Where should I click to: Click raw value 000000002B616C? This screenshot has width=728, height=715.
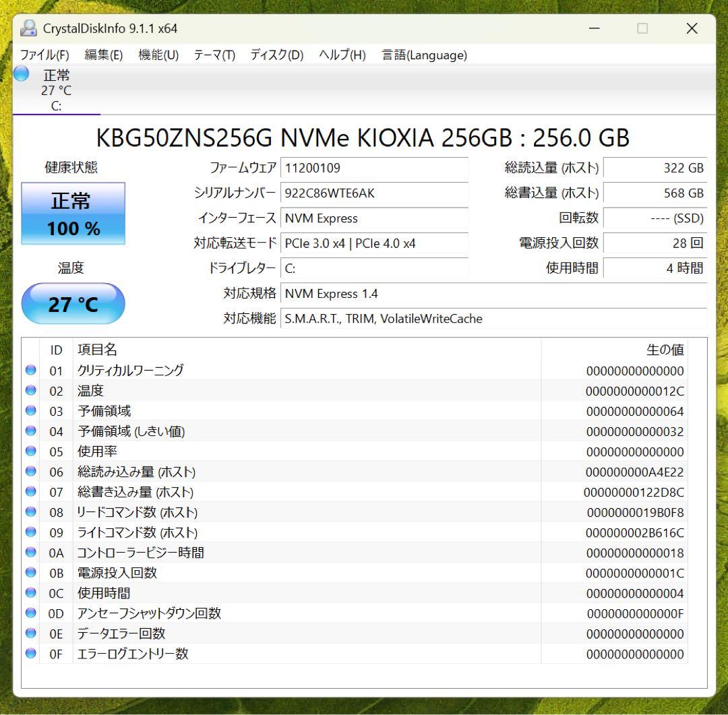[x=635, y=532]
